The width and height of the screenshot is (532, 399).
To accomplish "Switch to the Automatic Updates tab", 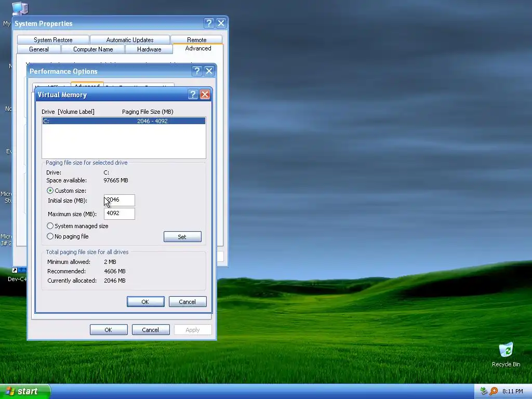I will click(x=130, y=39).
